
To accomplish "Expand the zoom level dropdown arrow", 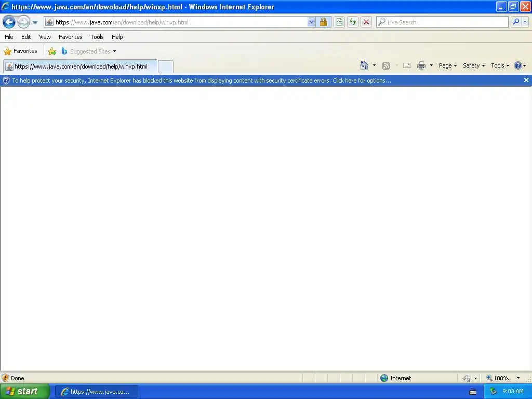I will coord(518,378).
